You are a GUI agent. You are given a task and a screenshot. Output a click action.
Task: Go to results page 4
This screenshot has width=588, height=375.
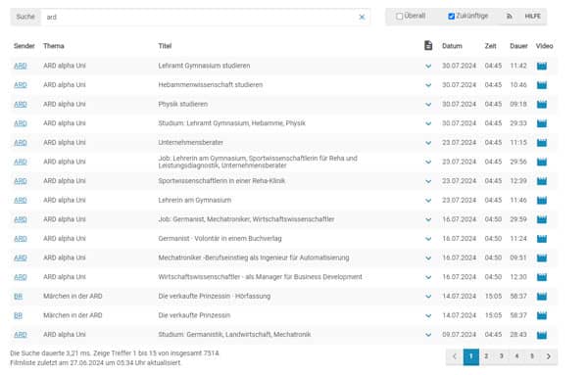coord(516,356)
